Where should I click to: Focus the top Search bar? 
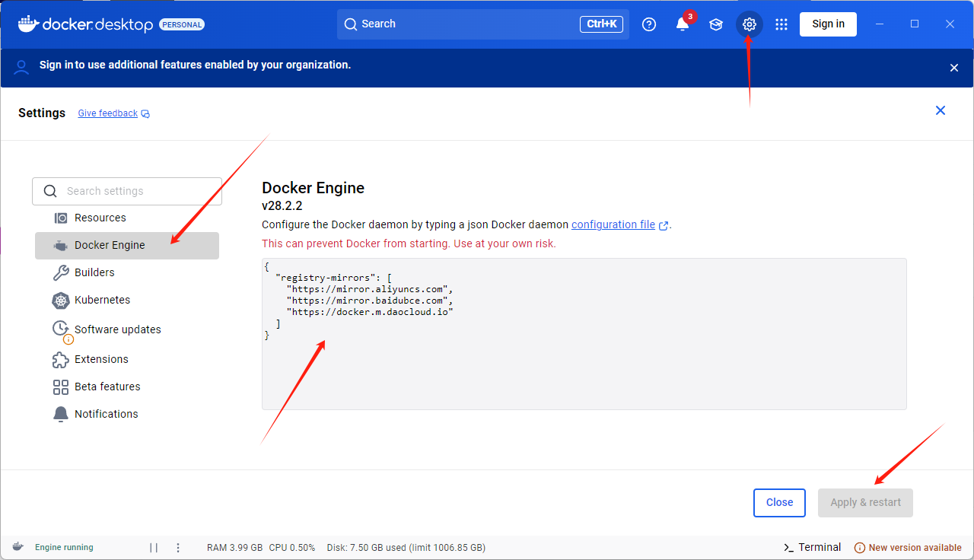point(483,24)
